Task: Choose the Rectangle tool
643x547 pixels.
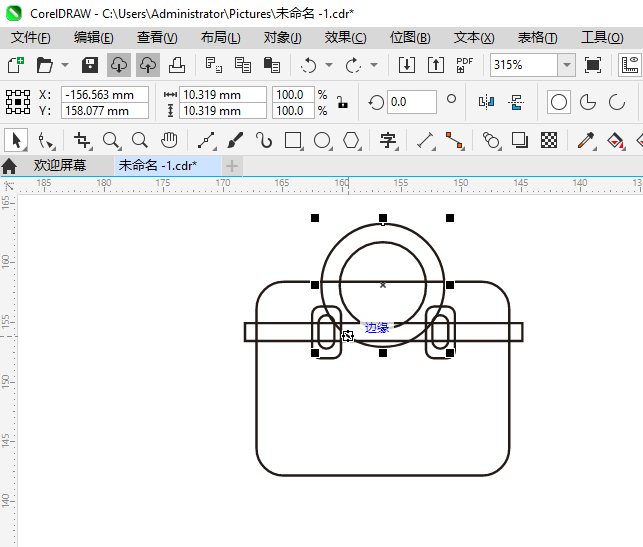Action: (x=293, y=140)
